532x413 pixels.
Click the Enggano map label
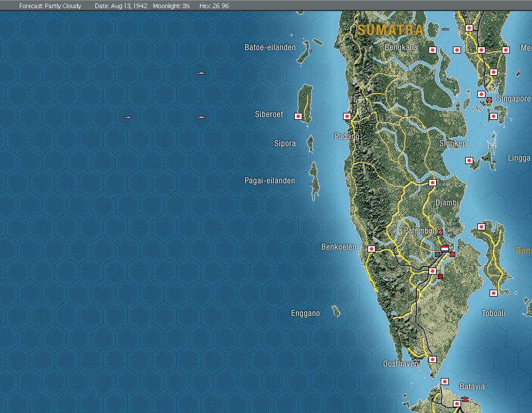point(305,313)
